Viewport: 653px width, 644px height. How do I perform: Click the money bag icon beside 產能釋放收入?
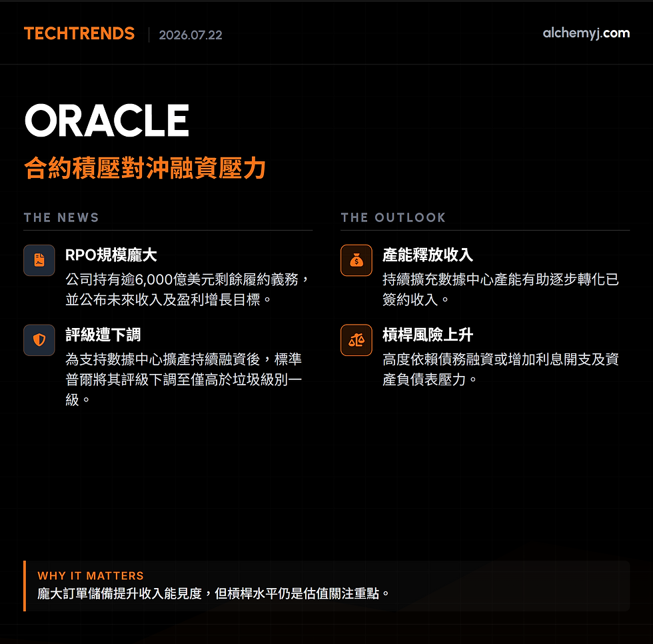[x=356, y=261]
